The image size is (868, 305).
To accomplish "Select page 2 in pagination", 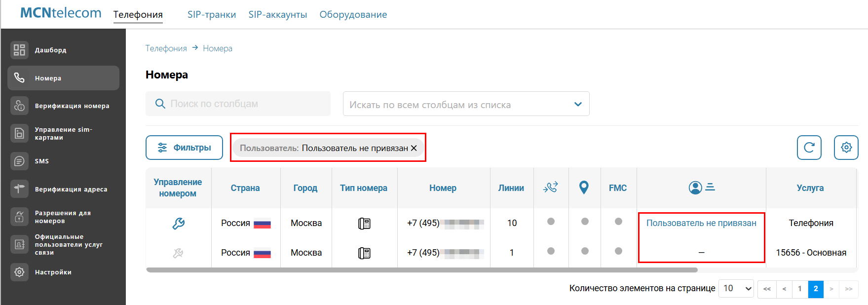I will pos(816,289).
